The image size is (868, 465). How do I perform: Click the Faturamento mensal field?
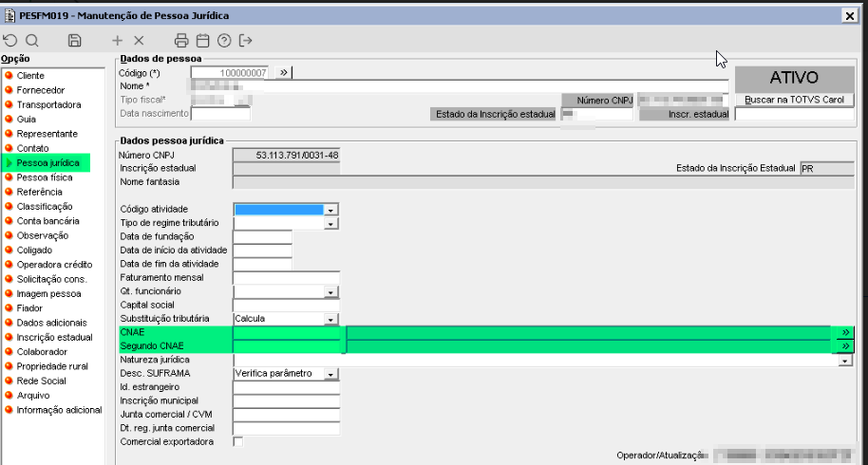286,278
